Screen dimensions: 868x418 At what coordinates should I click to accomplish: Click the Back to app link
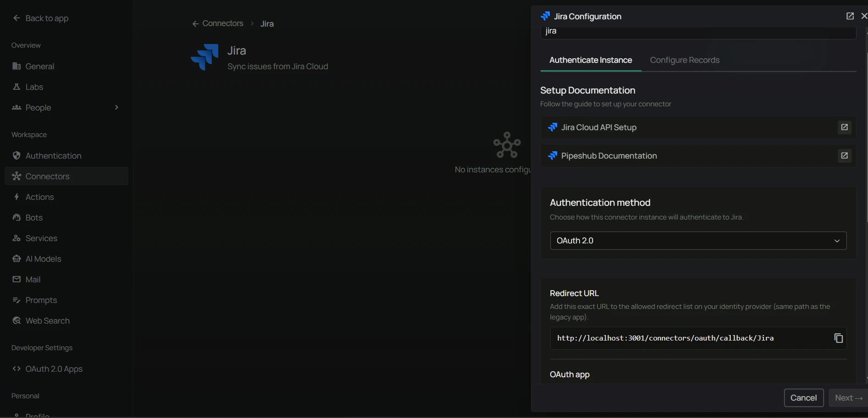[x=47, y=18]
